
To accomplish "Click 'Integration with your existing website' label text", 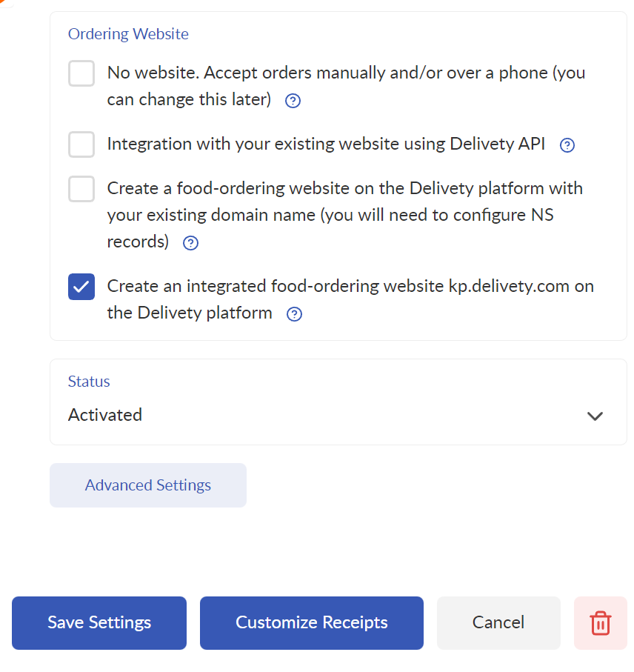I will [x=326, y=144].
